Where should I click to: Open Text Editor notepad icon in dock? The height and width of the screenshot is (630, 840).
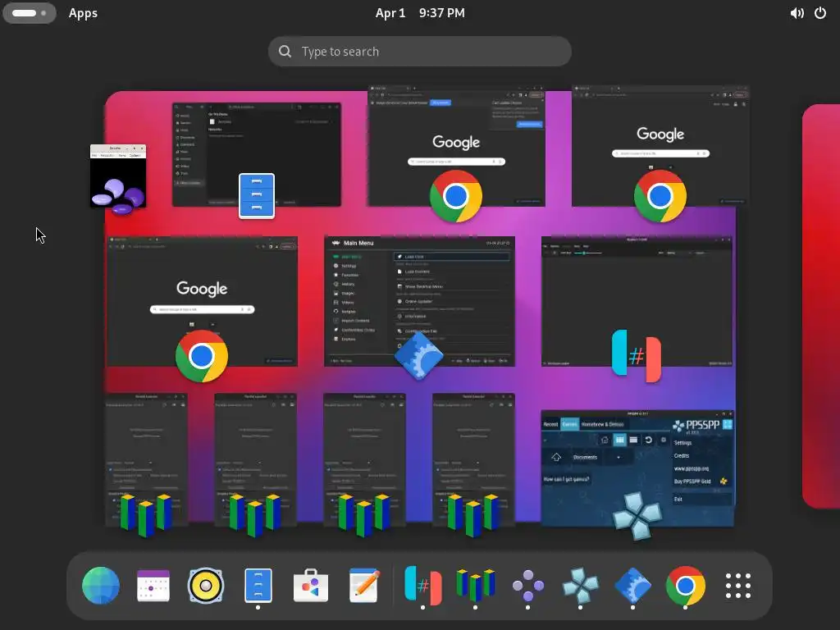click(363, 585)
